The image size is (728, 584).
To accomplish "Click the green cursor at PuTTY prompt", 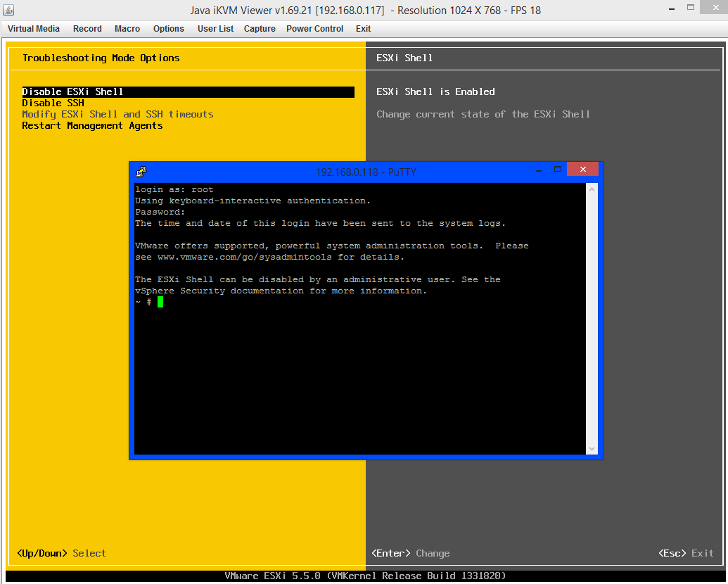I will pos(160,302).
